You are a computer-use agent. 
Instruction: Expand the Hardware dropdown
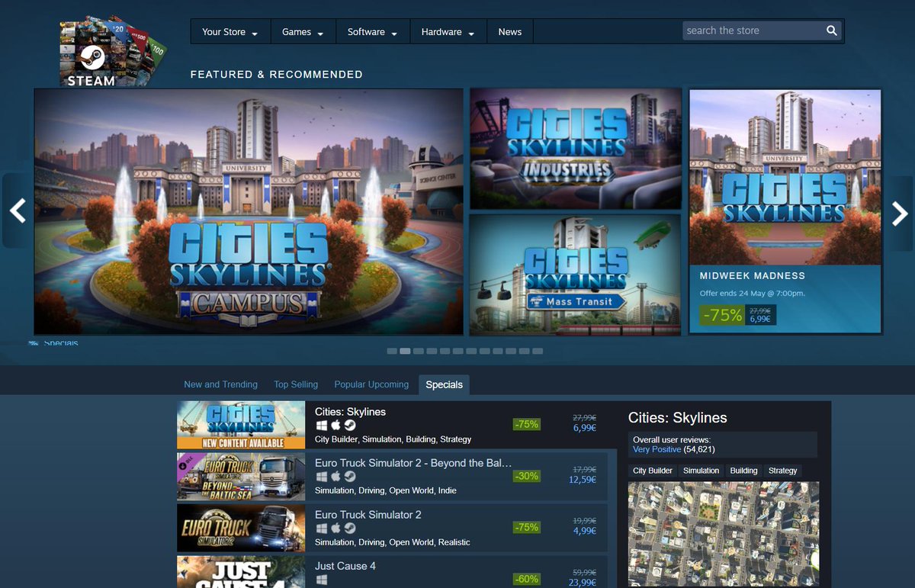click(448, 32)
